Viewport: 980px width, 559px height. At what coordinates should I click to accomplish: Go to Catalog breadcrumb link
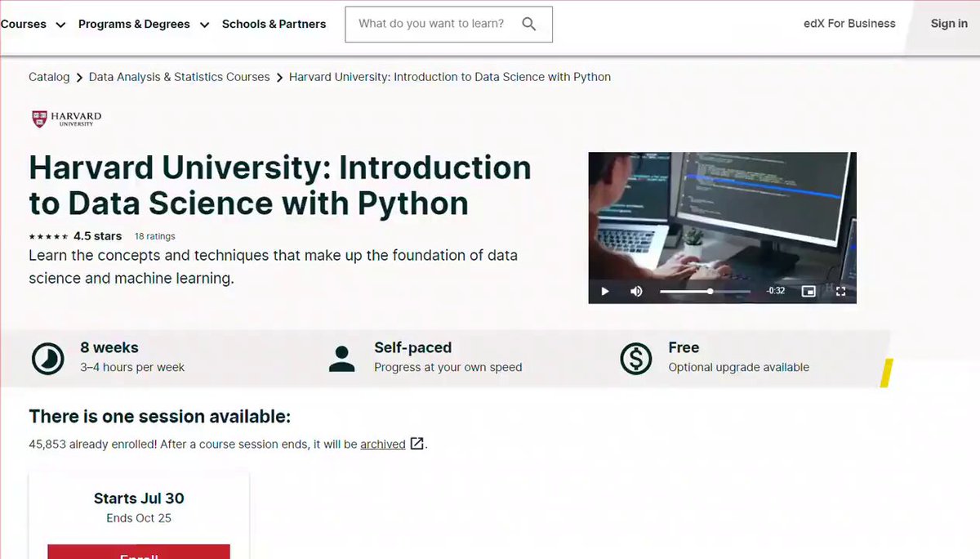point(49,77)
